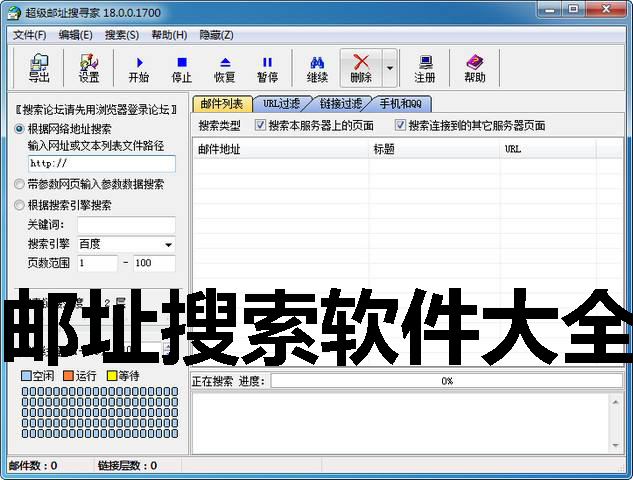Open the 帮助 help book icon

[475, 68]
